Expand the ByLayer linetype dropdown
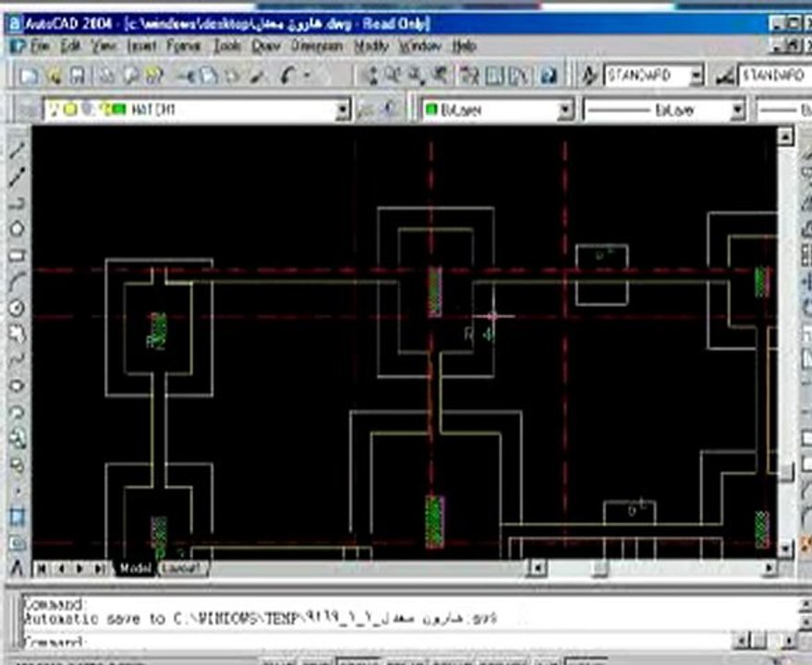 coord(737,110)
